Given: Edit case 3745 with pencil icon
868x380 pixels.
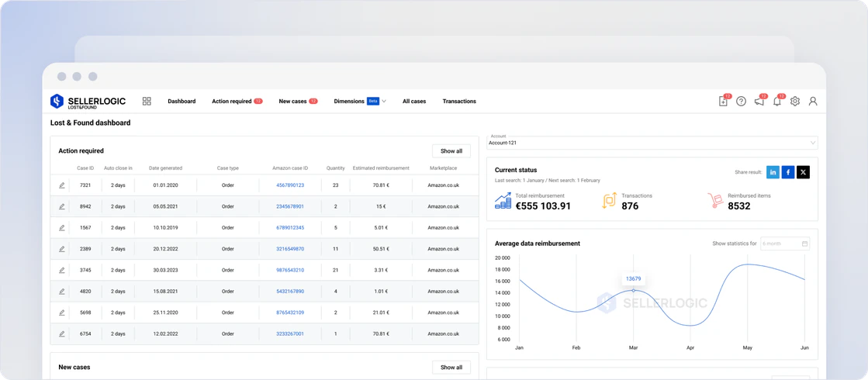Looking at the screenshot, I should (62, 270).
